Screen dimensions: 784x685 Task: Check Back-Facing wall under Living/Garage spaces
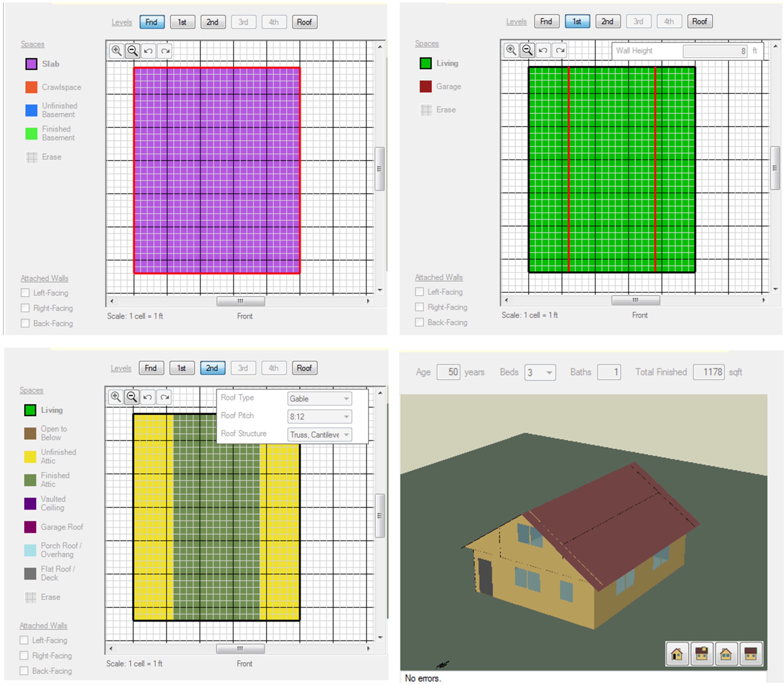pyautogui.click(x=420, y=322)
